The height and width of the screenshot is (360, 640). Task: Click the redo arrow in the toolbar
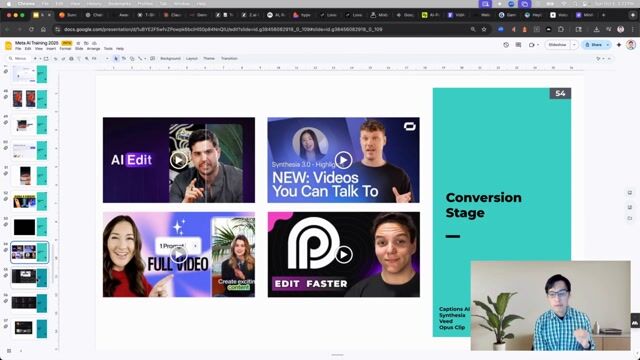click(63, 58)
